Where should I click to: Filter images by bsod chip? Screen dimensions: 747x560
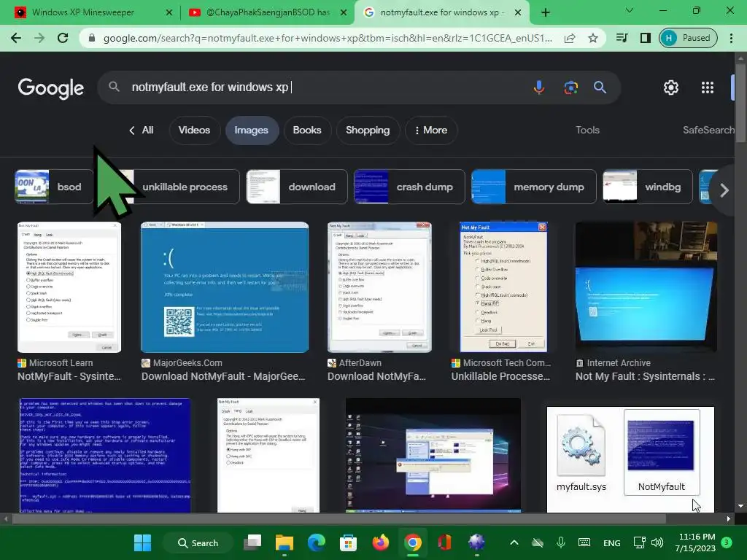coord(54,187)
